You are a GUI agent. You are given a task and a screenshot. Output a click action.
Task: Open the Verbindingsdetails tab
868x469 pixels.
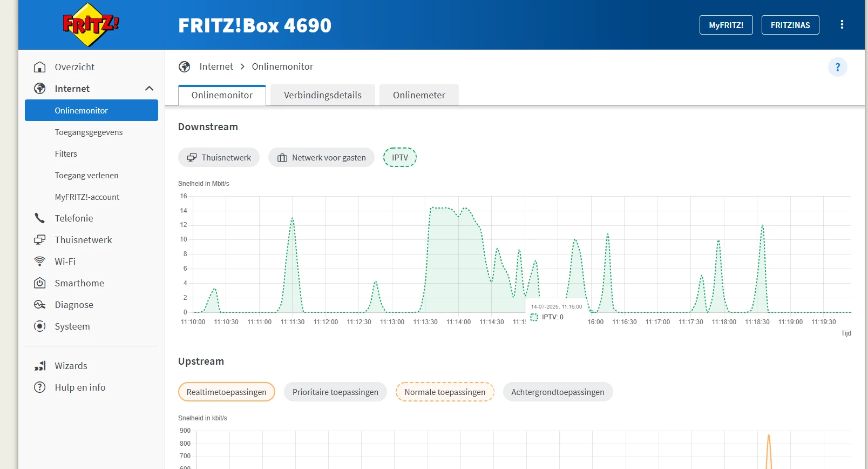click(x=323, y=95)
